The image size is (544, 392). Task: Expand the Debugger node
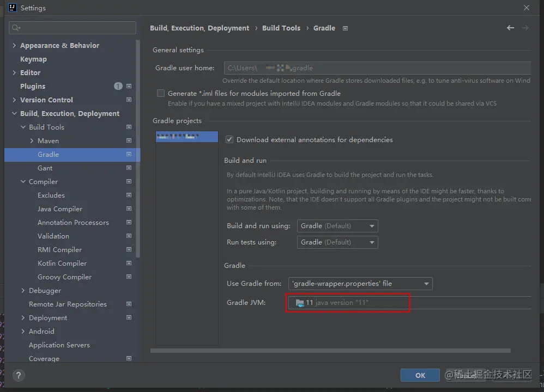pos(23,290)
